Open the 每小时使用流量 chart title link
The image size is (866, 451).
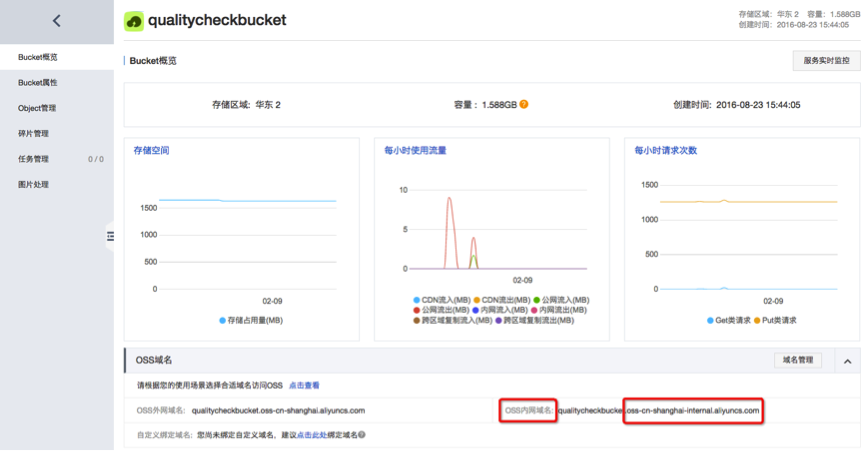(x=415, y=150)
